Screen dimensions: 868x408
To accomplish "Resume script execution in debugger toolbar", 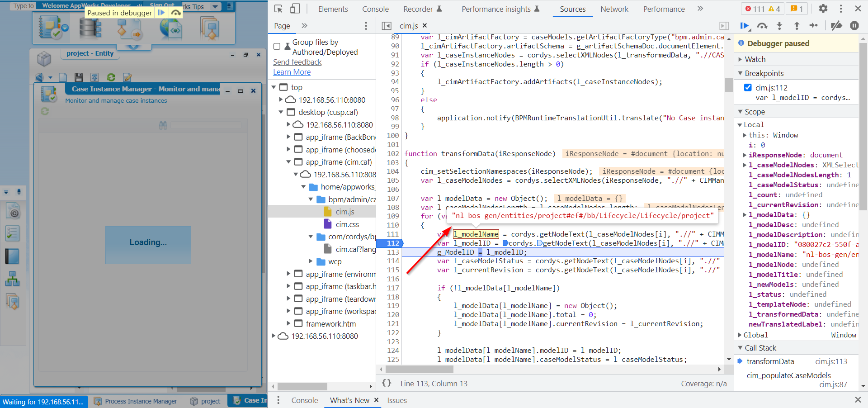I will point(744,26).
